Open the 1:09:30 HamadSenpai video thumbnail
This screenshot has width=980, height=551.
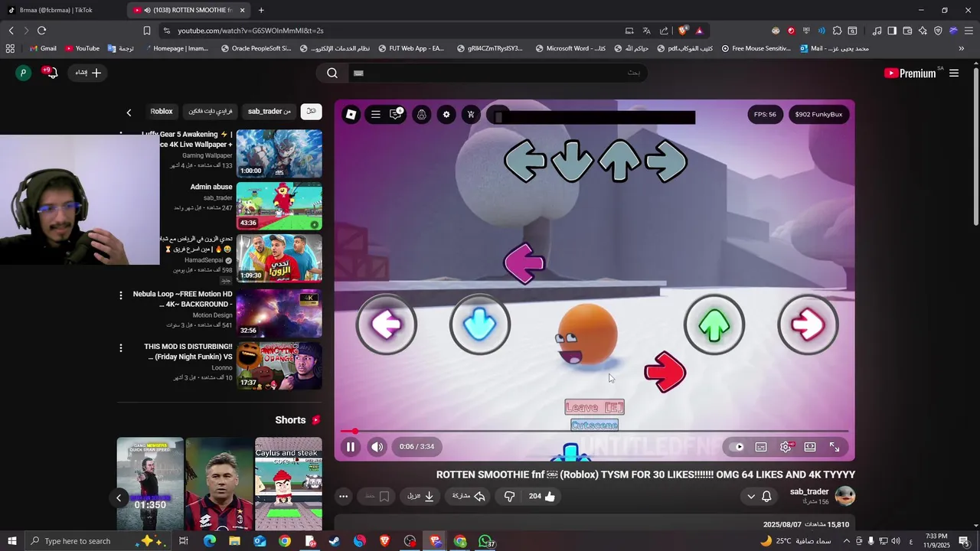coord(279,259)
